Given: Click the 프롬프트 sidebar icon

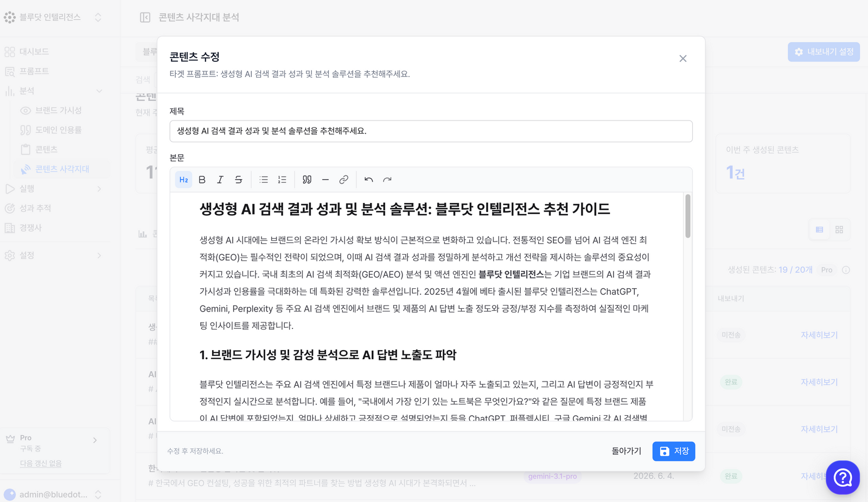Looking at the screenshot, I should (10, 71).
